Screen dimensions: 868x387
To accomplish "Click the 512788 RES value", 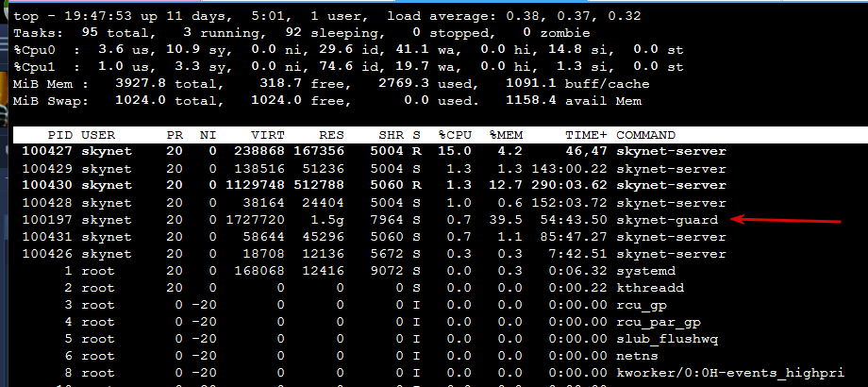I will [319, 185].
